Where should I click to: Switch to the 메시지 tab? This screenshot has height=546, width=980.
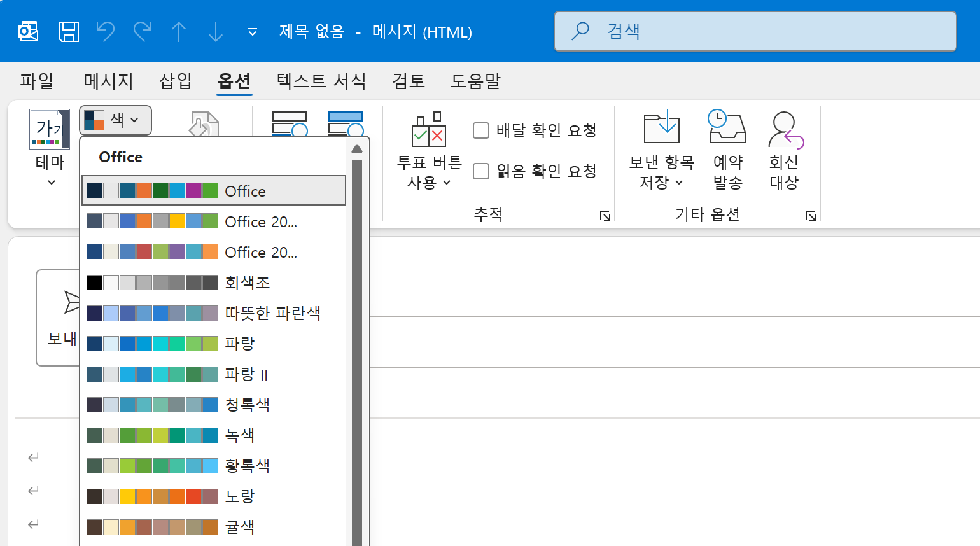(x=108, y=81)
